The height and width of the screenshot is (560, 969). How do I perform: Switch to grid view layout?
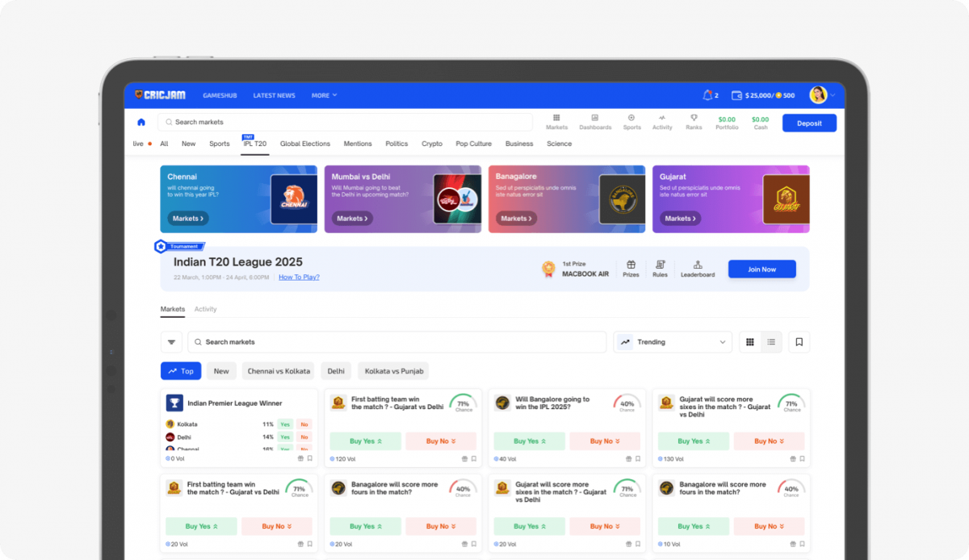click(x=750, y=342)
